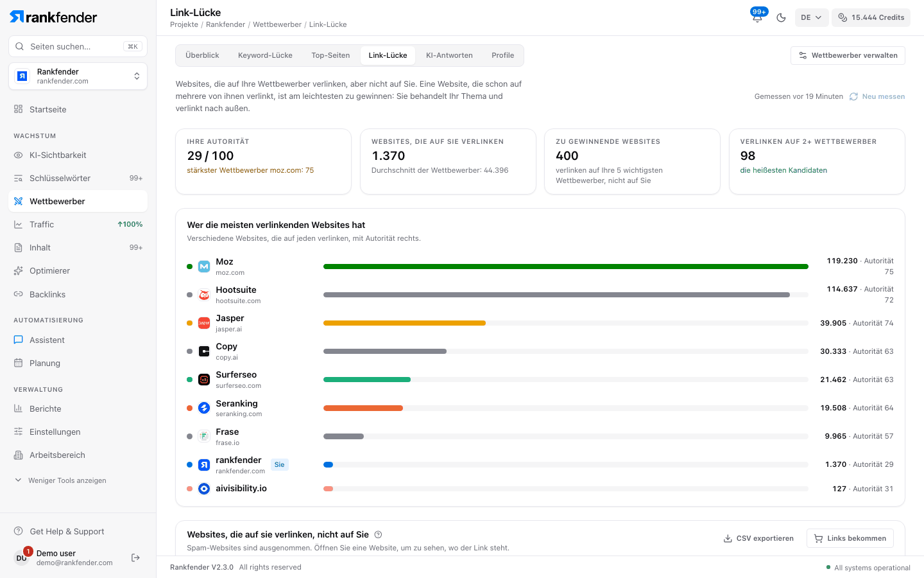The image size is (924, 578).
Task: Click the Neu messen link
Action: coord(877,96)
